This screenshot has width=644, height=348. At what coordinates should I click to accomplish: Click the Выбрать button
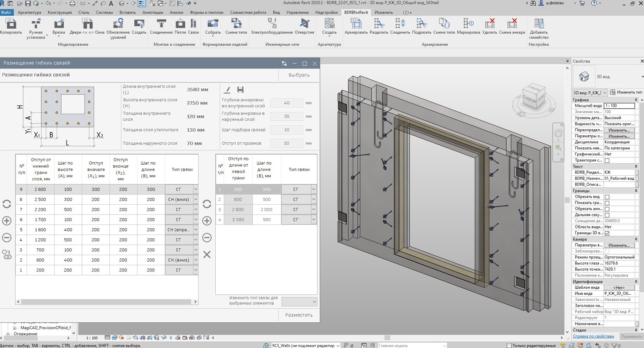click(x=299, y=75)
